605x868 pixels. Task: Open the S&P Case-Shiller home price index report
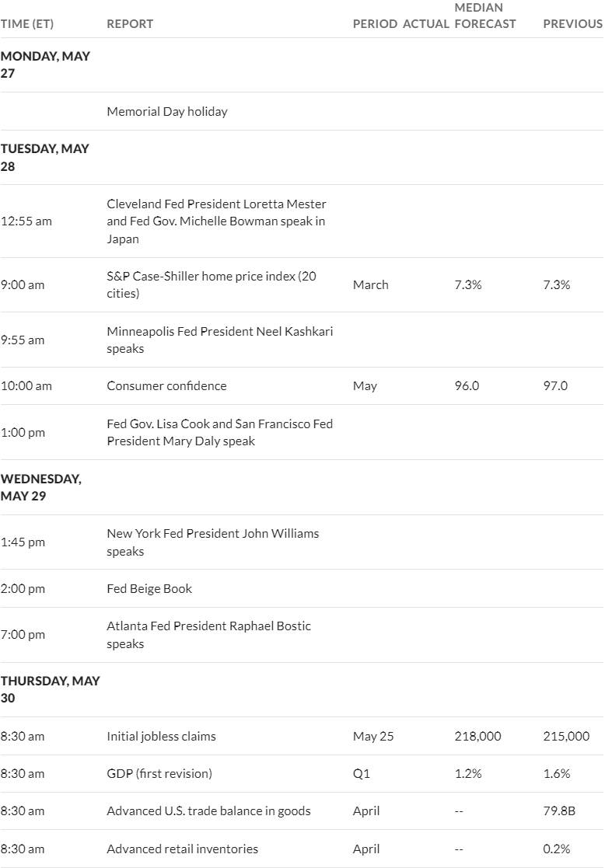tap(212, 284)
